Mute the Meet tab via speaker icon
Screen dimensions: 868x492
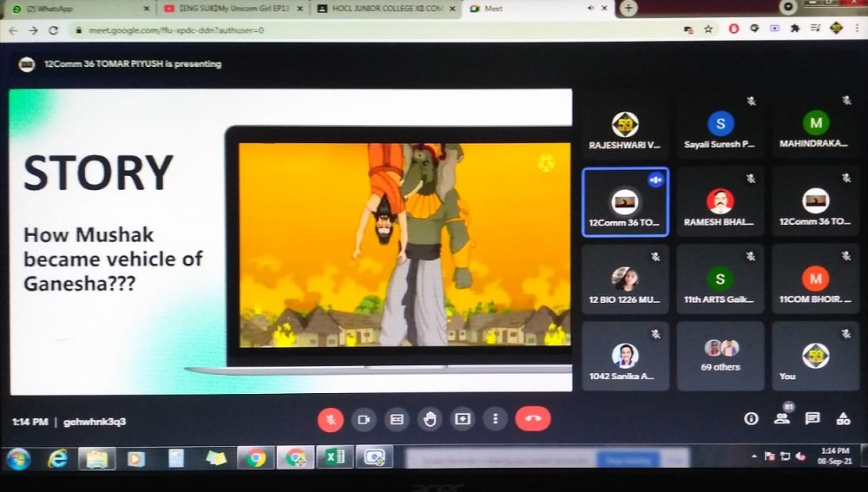tap(590, 9)
